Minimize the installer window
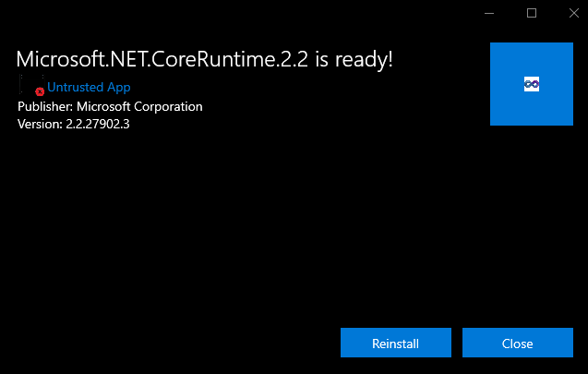Image resolution: width=588 pixels, height=374 pixels. click(489, 13)
